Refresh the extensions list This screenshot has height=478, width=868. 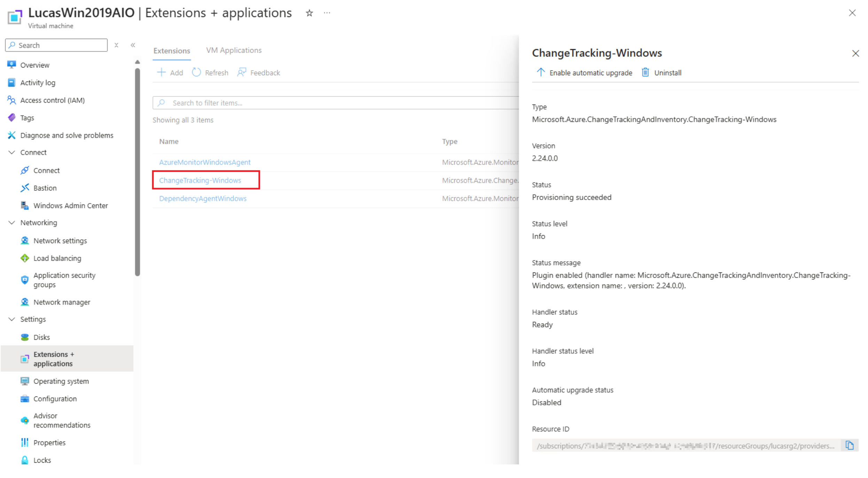[210, 73]
